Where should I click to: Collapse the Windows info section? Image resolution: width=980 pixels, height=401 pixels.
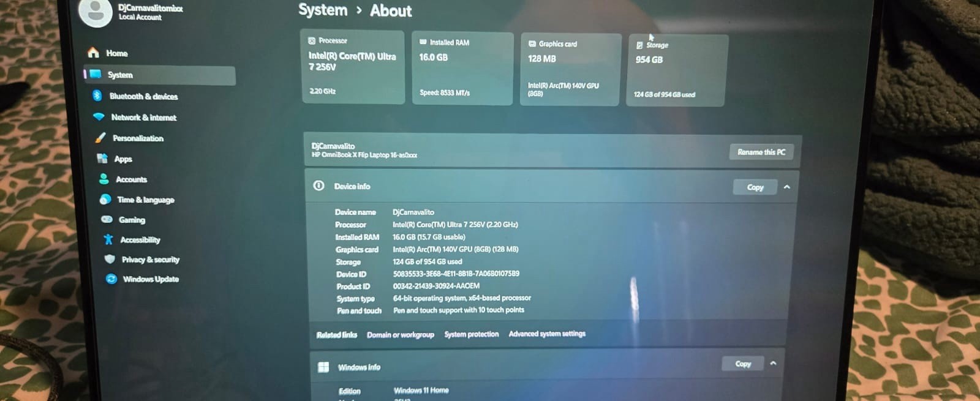773,363
